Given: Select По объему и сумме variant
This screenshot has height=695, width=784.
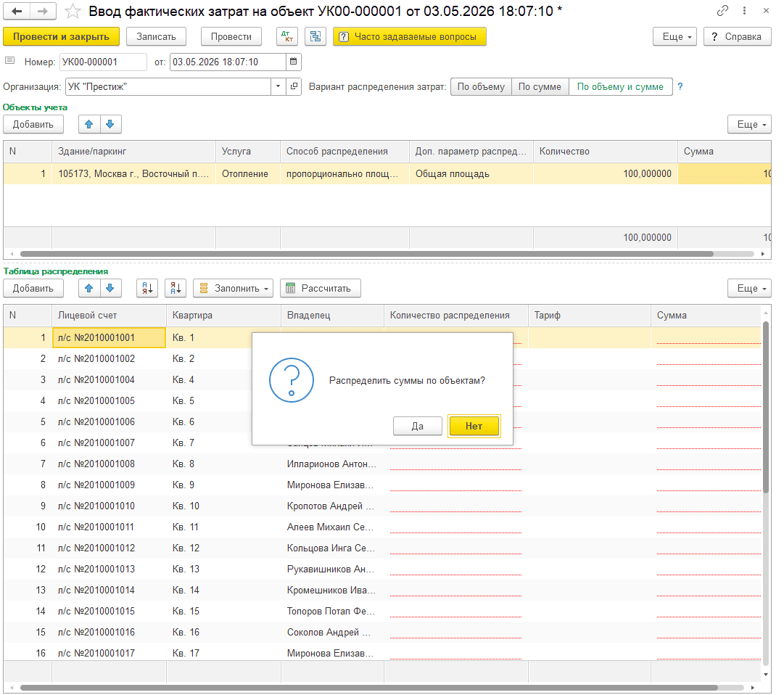Looking at the screenshot, I should point(621,86).
